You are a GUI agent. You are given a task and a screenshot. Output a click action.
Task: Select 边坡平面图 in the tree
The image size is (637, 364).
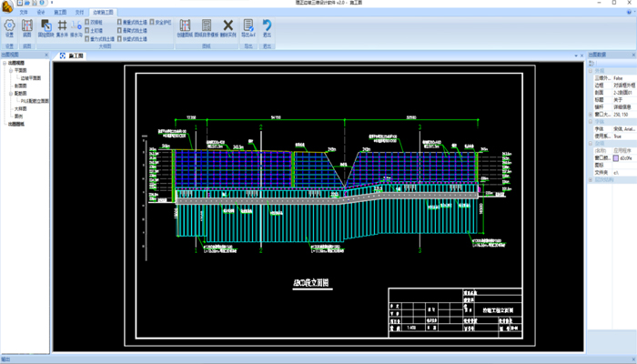click(x=32, y=77)
